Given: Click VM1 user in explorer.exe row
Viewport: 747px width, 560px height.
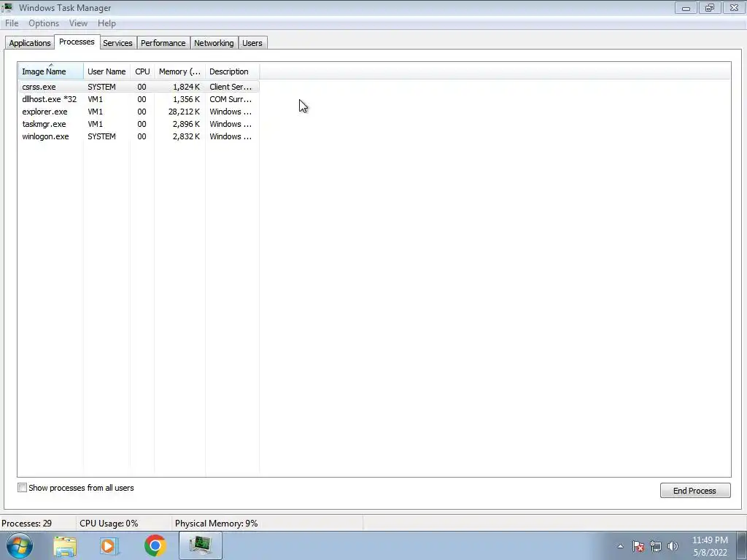Looking at the screenshot, I should point(96,112).
